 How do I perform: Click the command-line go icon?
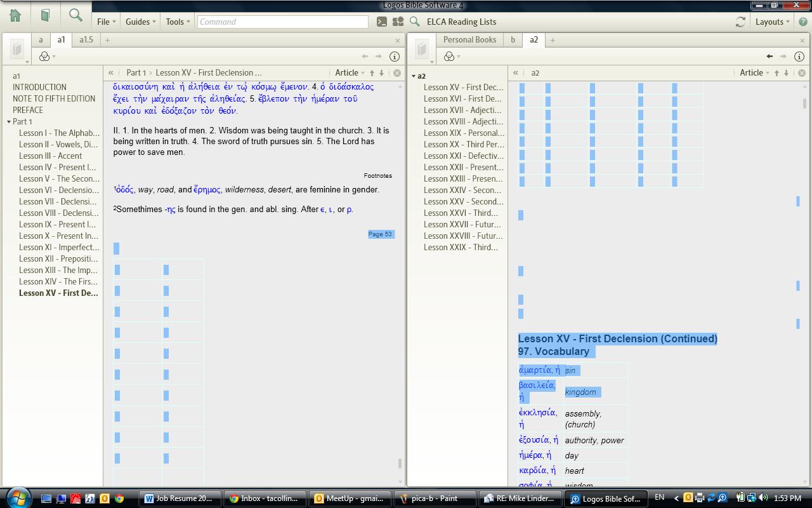(381, 22)
